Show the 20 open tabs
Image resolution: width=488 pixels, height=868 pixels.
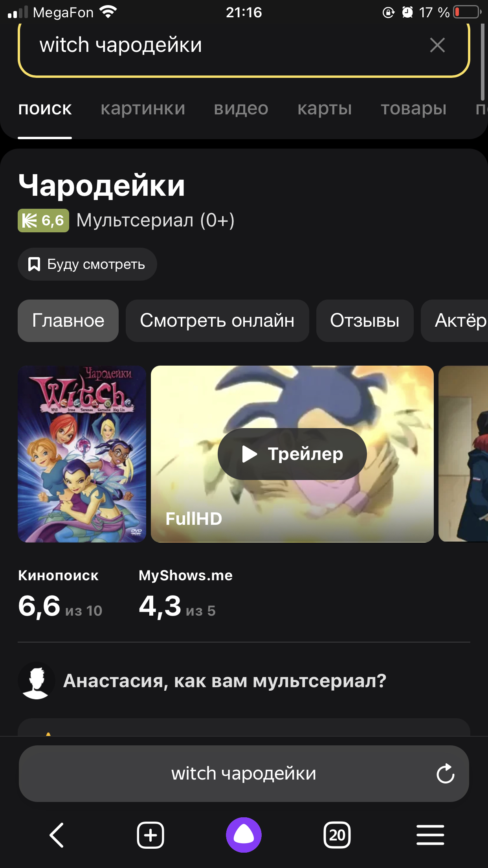click(x=337, y=835)
